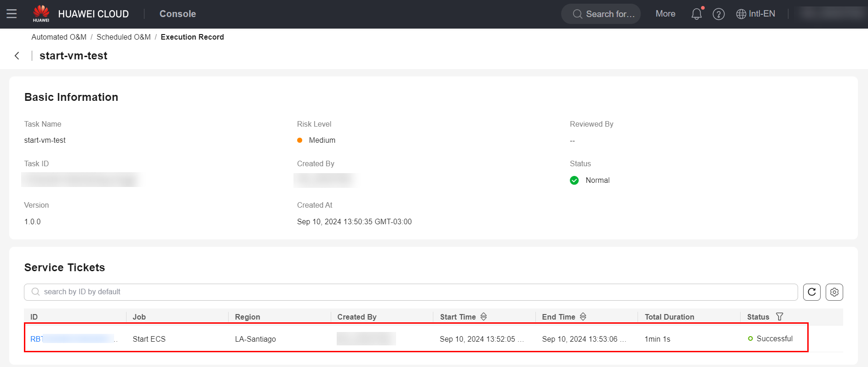Viewport: 868px width, 367px height.
Task: Open the notifications bell
Action: 696,14
